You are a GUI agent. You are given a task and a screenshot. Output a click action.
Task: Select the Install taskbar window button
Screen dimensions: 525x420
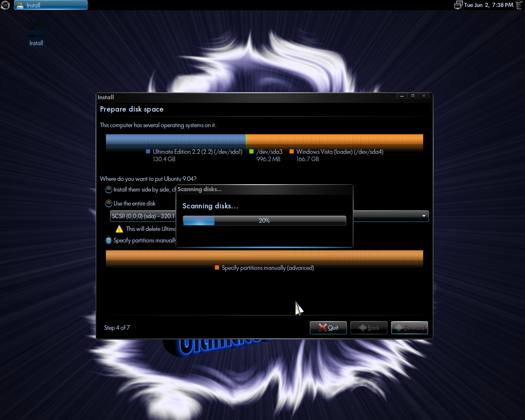click(x=50, y=5)
